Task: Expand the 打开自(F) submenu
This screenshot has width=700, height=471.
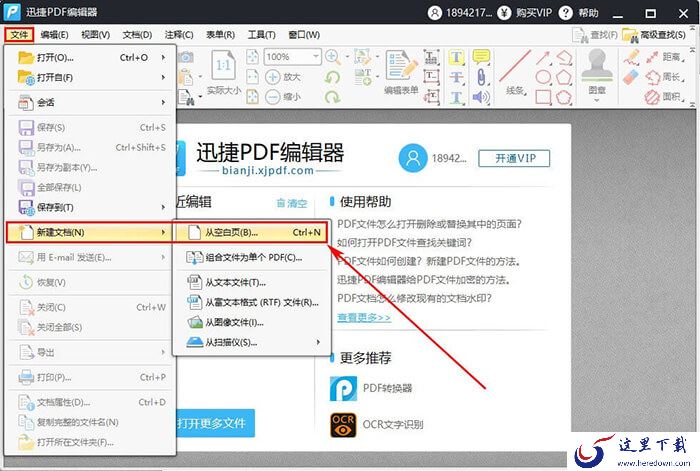Action: 91,78
